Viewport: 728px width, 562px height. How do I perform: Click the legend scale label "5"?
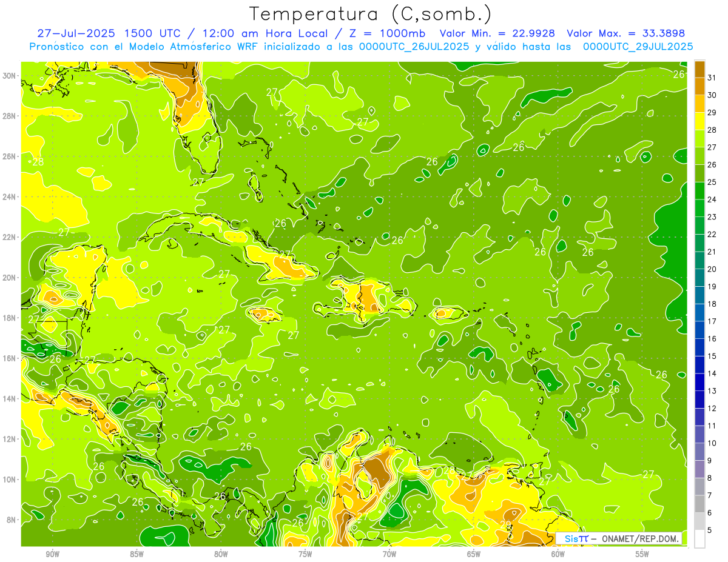pos(709,530)
